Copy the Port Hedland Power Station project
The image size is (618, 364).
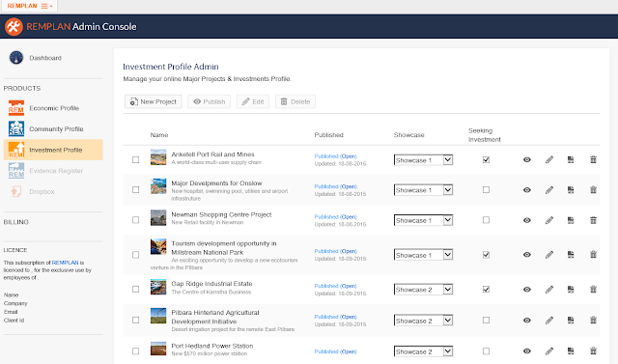click(571, 351)
